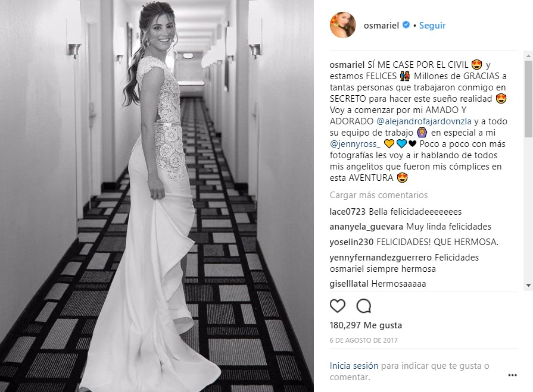View the 180,297 Me gusta likes list
Screen dimensions: 533x392
coord(366,325)
